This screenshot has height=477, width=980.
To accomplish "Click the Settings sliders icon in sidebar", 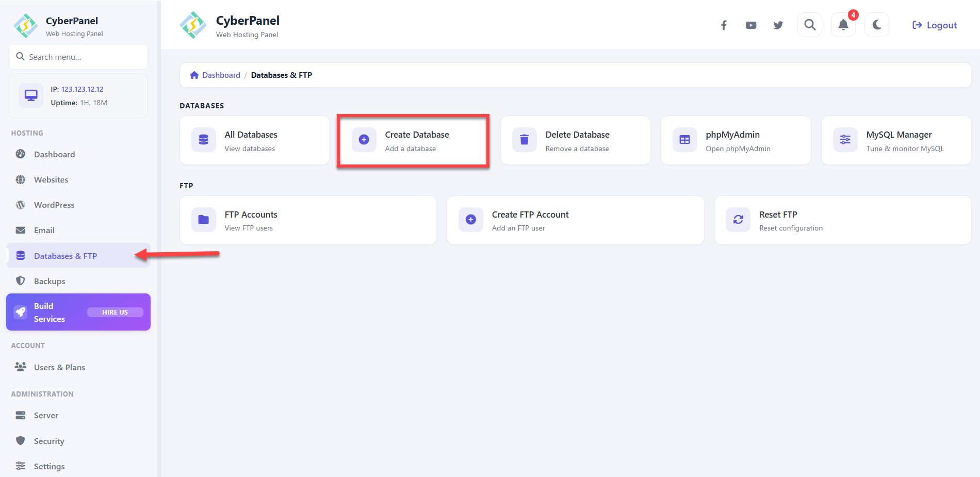I will pyautogui.click(x=21, y=466).
